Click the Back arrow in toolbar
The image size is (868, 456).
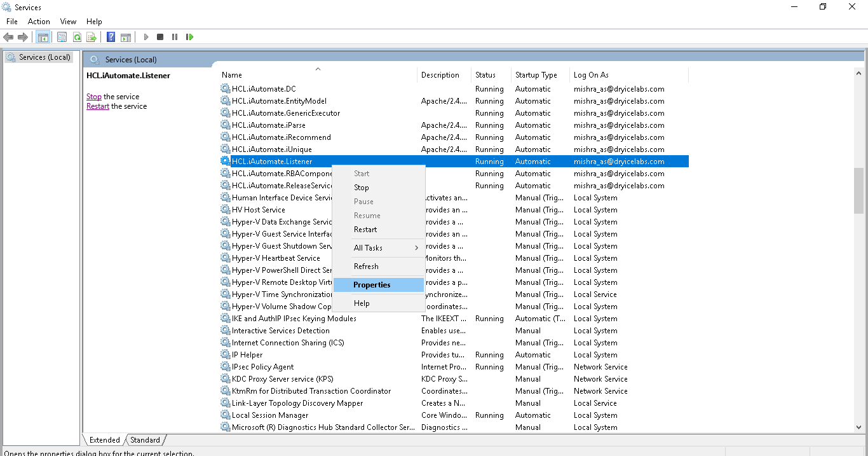pos(8,38)
